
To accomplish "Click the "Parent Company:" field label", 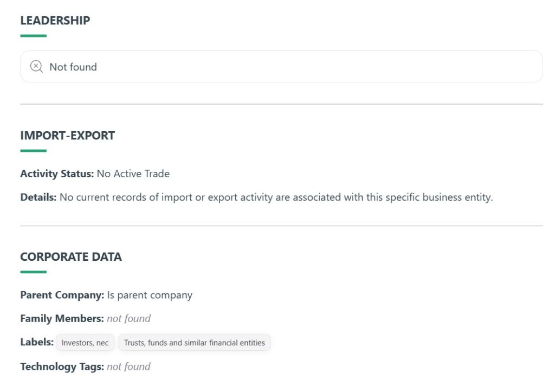I will coord(62,295).
